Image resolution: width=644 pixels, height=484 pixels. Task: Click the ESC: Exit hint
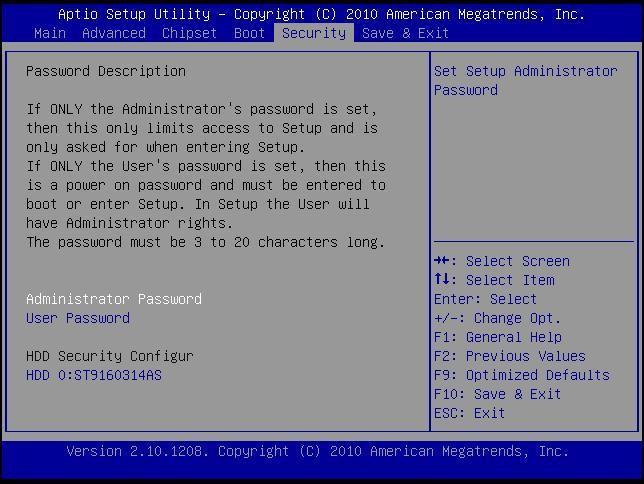point(469,413)
